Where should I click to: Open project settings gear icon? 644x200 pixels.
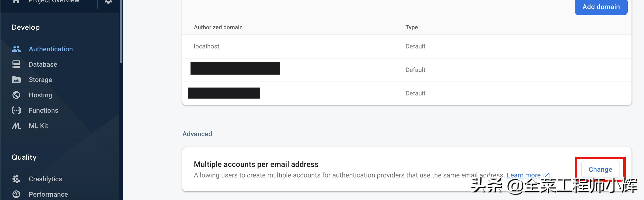(108, 1)
